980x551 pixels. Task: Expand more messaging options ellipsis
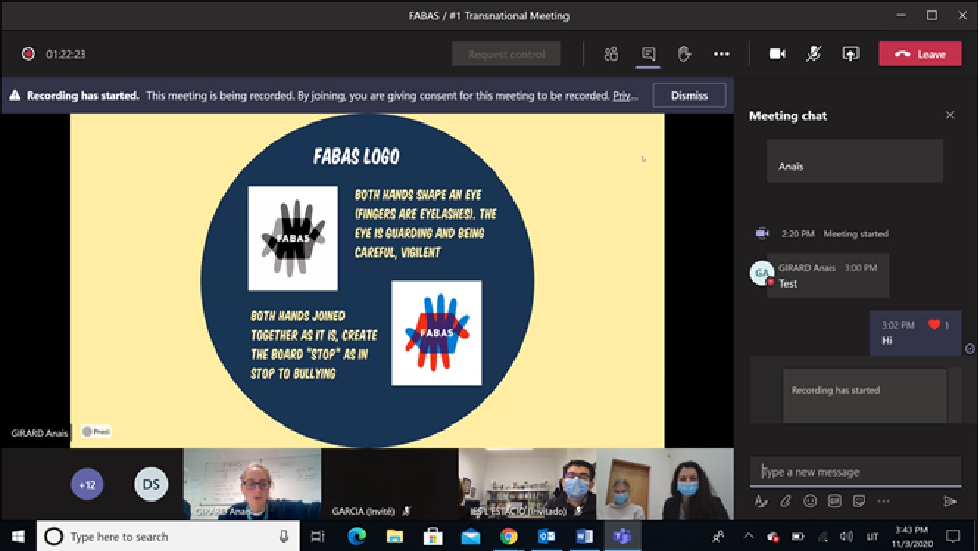pos(884,501)
